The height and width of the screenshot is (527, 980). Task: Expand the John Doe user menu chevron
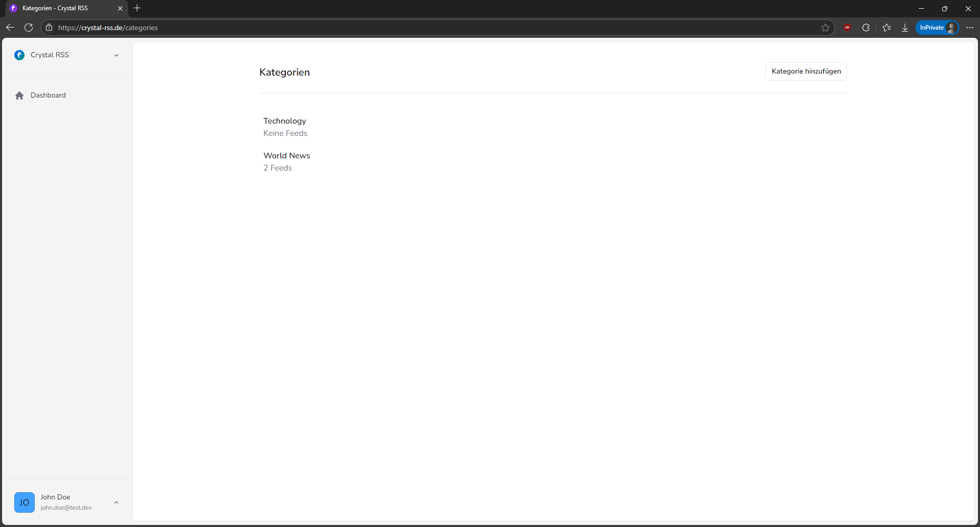116,502
